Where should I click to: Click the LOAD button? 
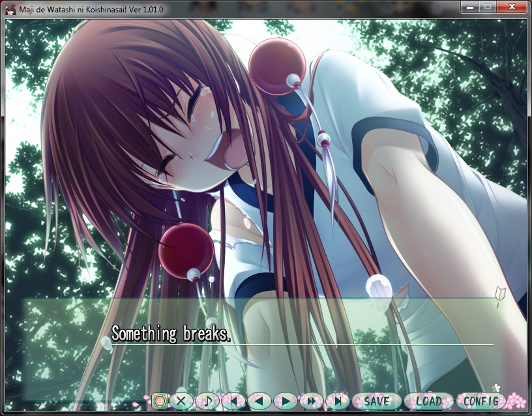click(428, 402)
